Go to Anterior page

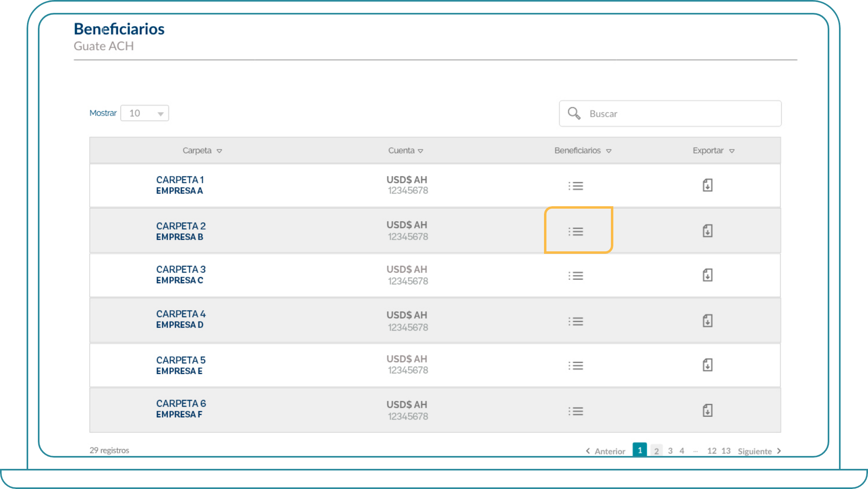click(x=605, y=451)
